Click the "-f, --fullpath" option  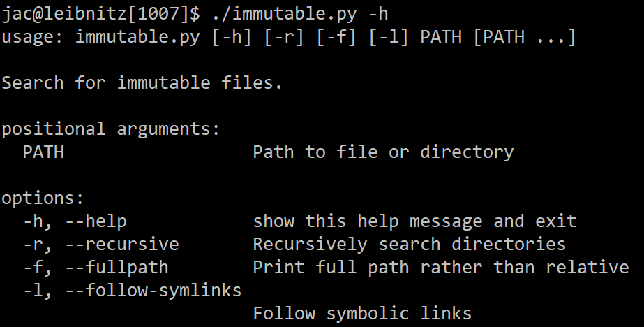(x=96, y=267)
